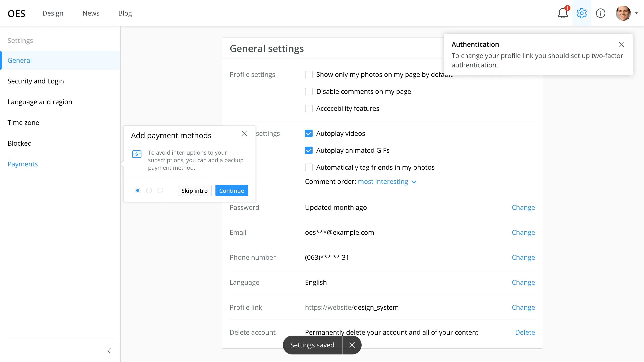The image size is (644, 362).
Task: Check Automatically tag friends in my photos
Action: pos(309,167)
